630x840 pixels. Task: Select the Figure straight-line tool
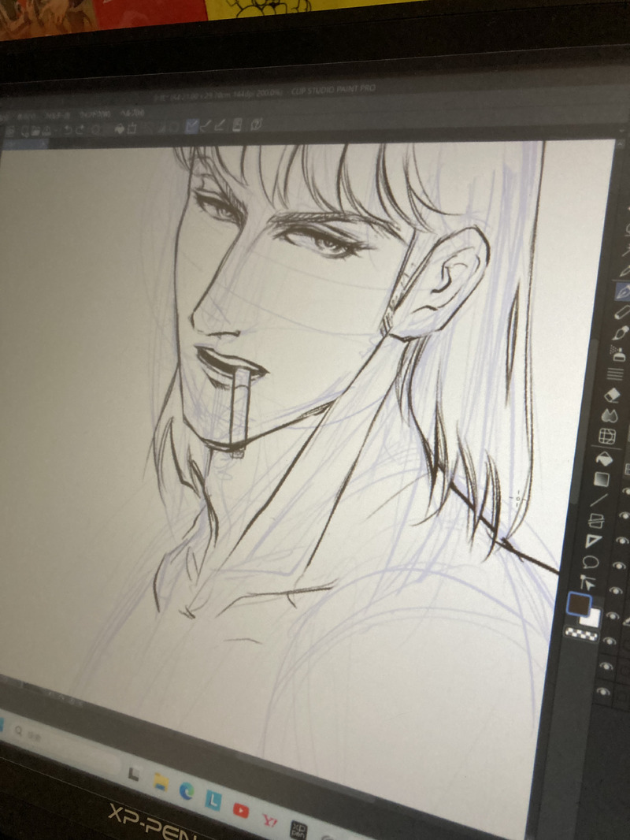click(598, 500)
